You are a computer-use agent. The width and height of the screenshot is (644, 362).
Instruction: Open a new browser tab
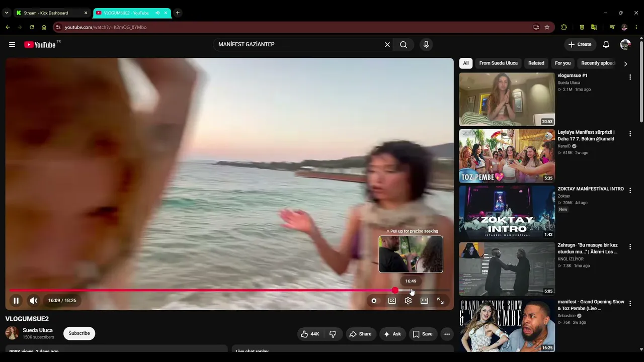(178, 13)
